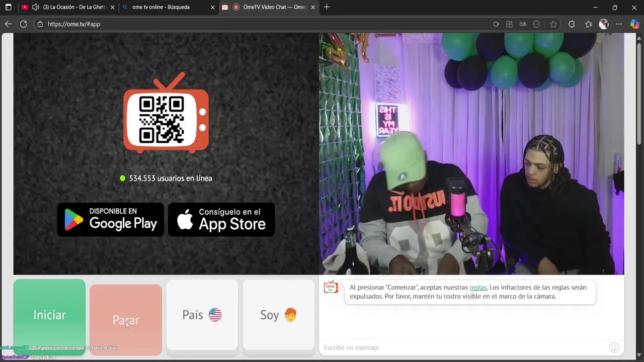The width and height of the screenshot is (644, 362).
Task: Click the translate page icon
Action: pos(523,24)
